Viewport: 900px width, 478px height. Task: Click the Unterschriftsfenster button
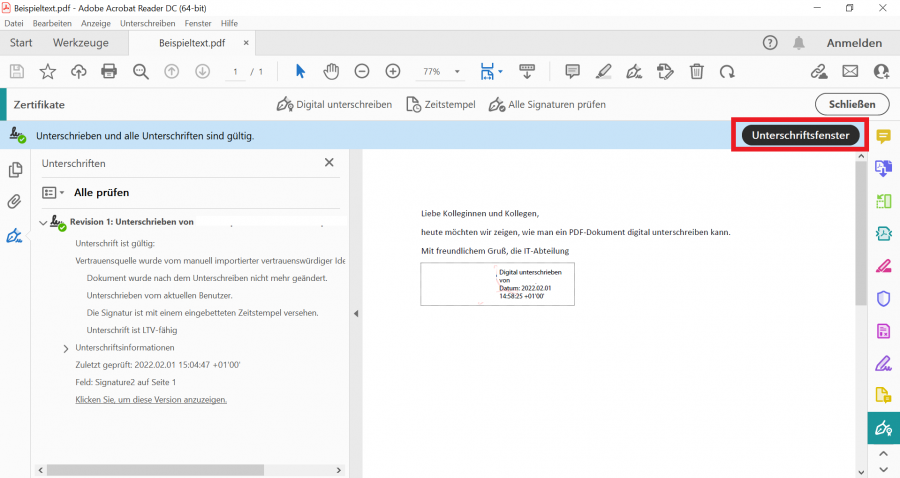point(800,135)
